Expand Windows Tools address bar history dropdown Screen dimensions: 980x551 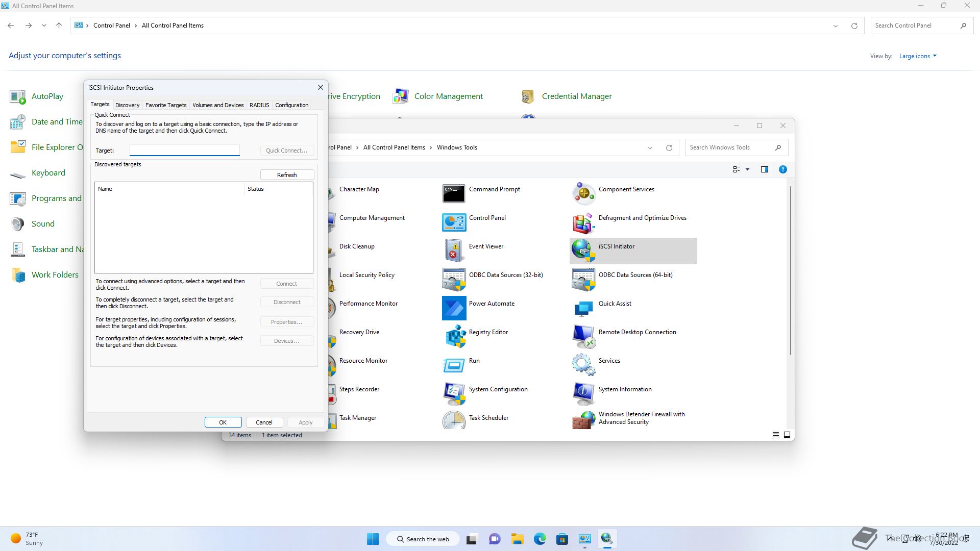click(650, 148)
